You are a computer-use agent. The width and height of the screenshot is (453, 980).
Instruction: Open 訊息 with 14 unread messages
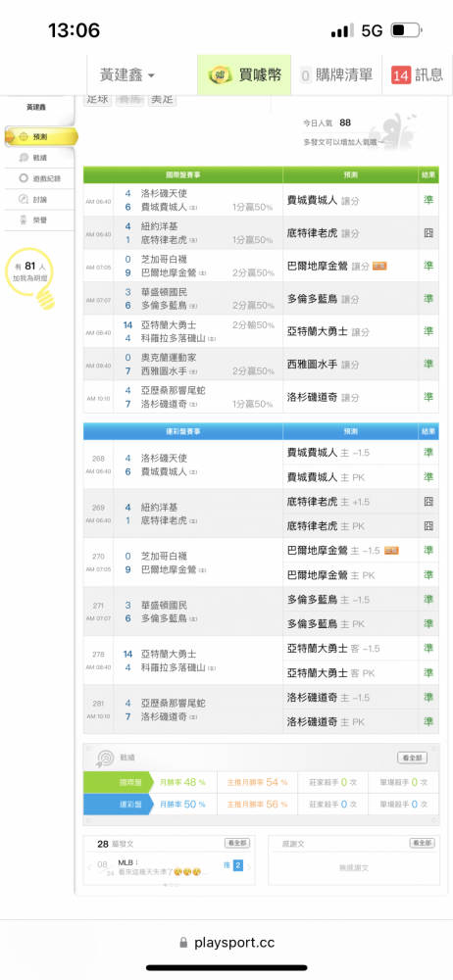click(417, 75)
